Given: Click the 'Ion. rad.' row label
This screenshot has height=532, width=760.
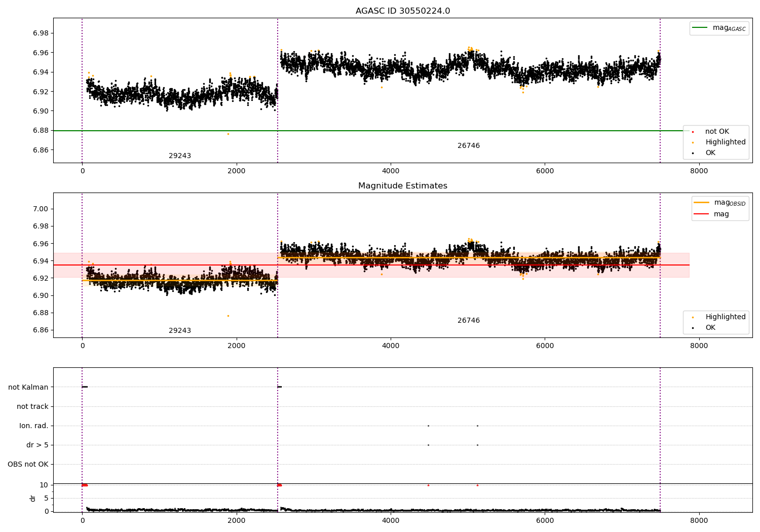Looking at the screenshot, I should coord(34,426).
